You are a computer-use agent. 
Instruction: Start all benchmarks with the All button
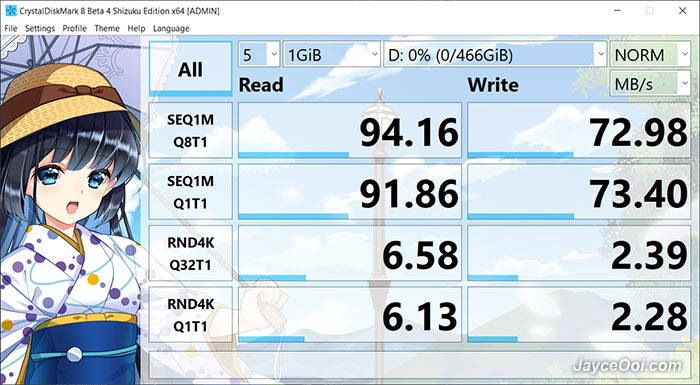pos(190,69)
